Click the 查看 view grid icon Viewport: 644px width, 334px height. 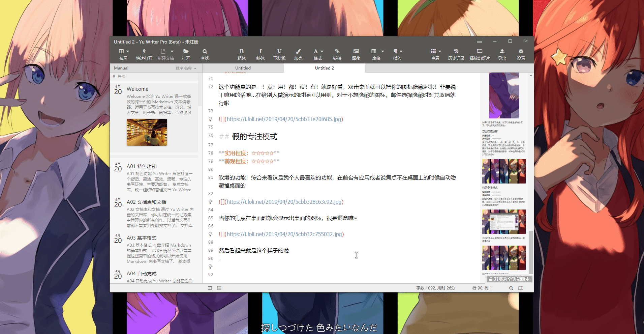click(433, 51)
